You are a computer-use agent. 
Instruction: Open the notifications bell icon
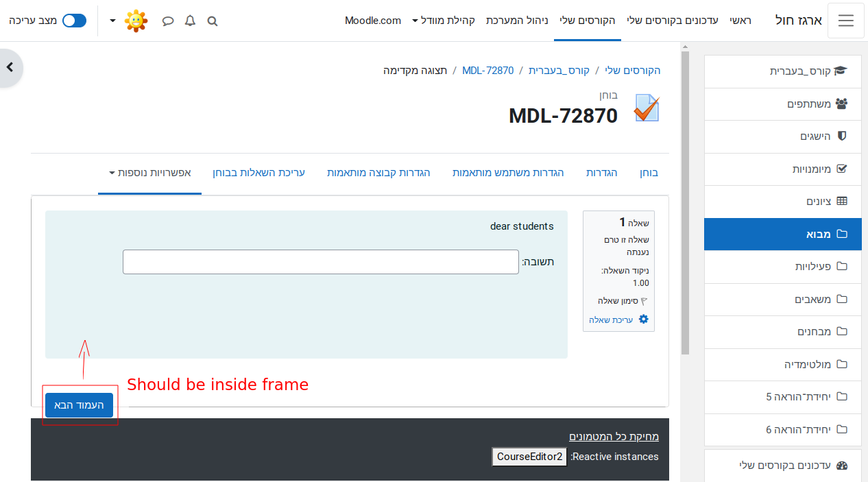190,21
